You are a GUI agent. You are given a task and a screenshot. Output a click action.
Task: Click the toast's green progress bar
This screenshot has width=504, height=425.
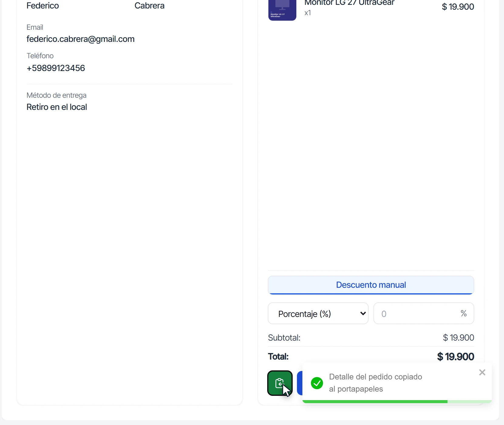point(375,402)
